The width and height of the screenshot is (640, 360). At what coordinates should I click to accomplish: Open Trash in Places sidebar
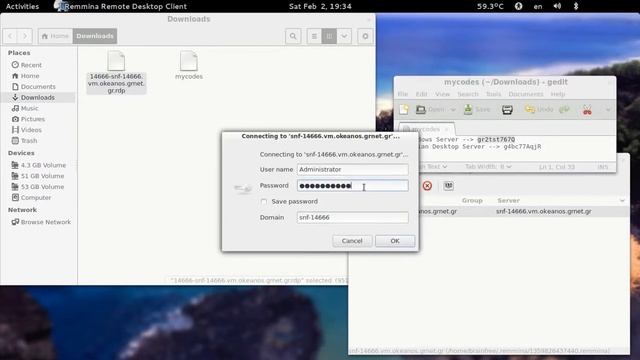click(x=29, y=140)
